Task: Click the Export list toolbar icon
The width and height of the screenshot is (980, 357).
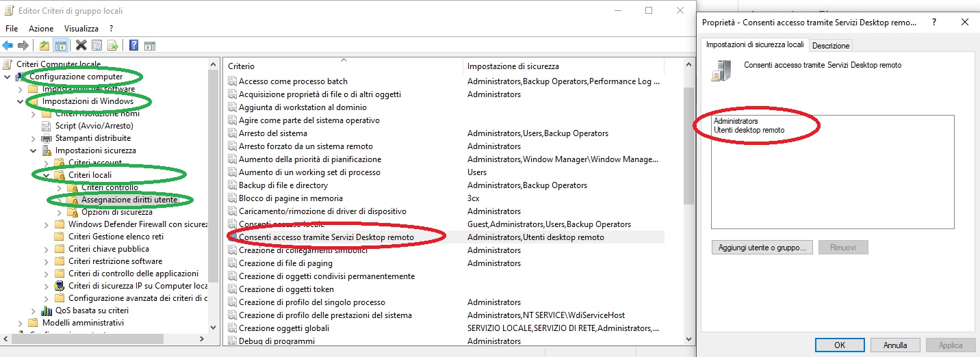Action: 113,46
